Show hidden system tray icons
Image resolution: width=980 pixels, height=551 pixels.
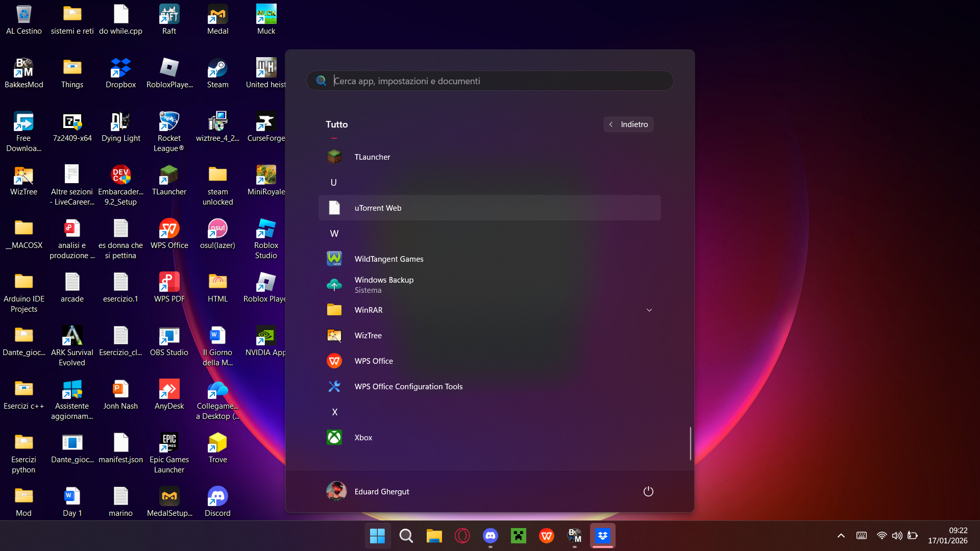[x=841, y=536]
